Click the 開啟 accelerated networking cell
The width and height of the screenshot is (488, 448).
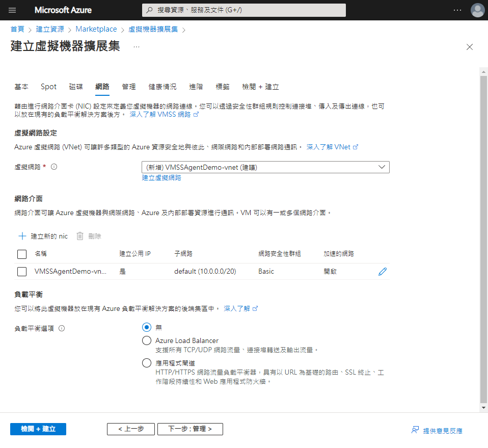[x=330, y=272]
